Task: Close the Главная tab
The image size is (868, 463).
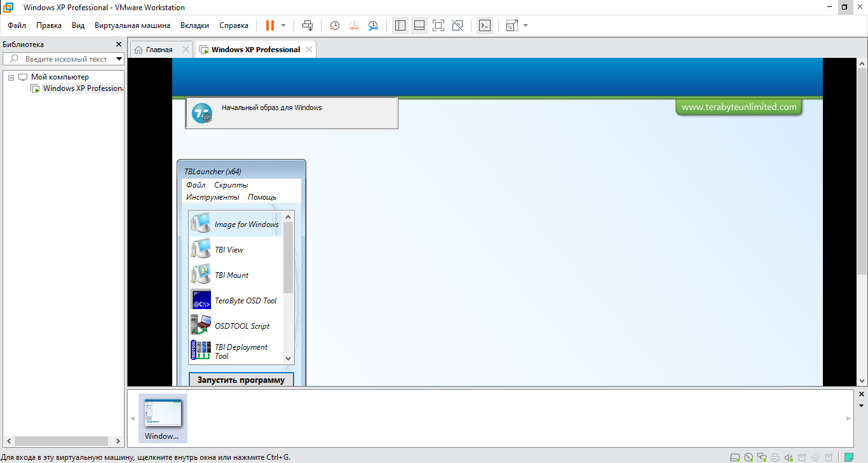Action: coord(186,50)
